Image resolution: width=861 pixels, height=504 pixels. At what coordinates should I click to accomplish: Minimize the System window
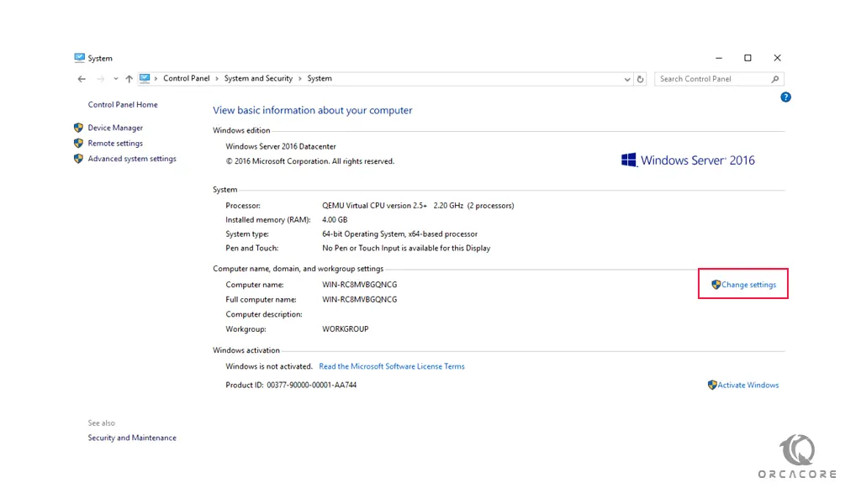point(719,58)
